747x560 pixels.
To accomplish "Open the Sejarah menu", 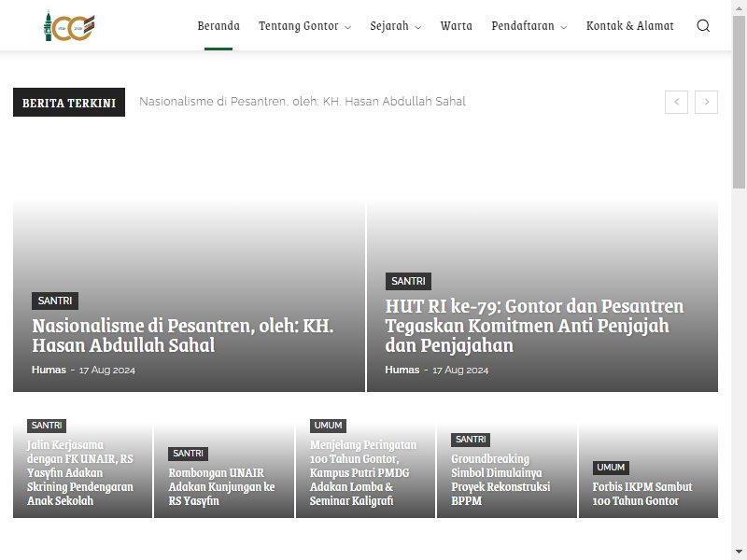I will pyautogui.click(x=389, y=26).
